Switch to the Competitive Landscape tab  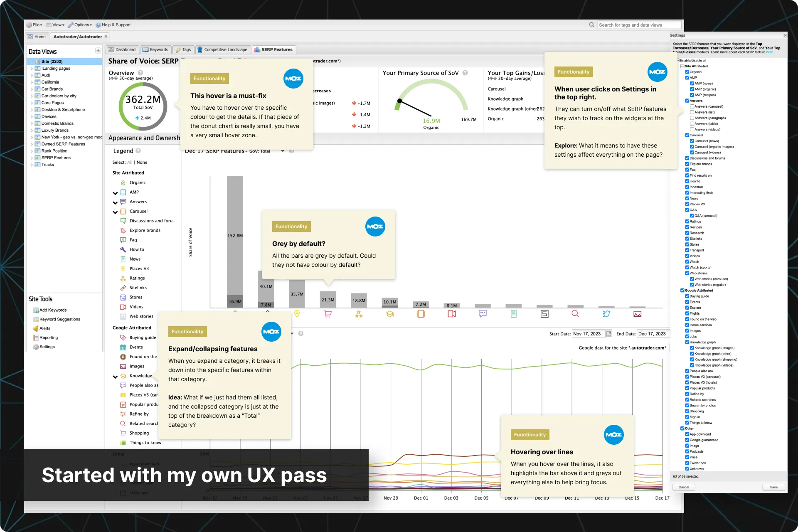222,49
